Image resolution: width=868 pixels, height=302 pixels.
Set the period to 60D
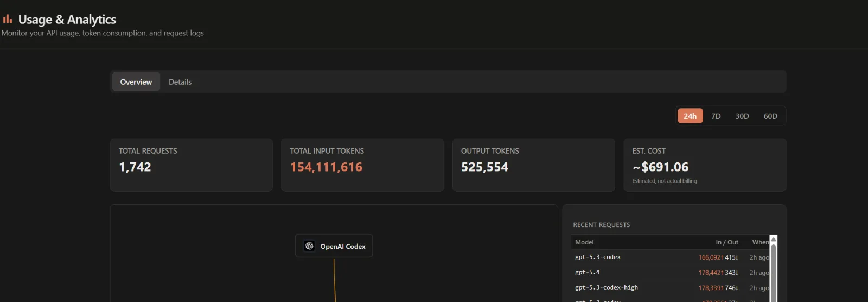click(x=770, y=116)
